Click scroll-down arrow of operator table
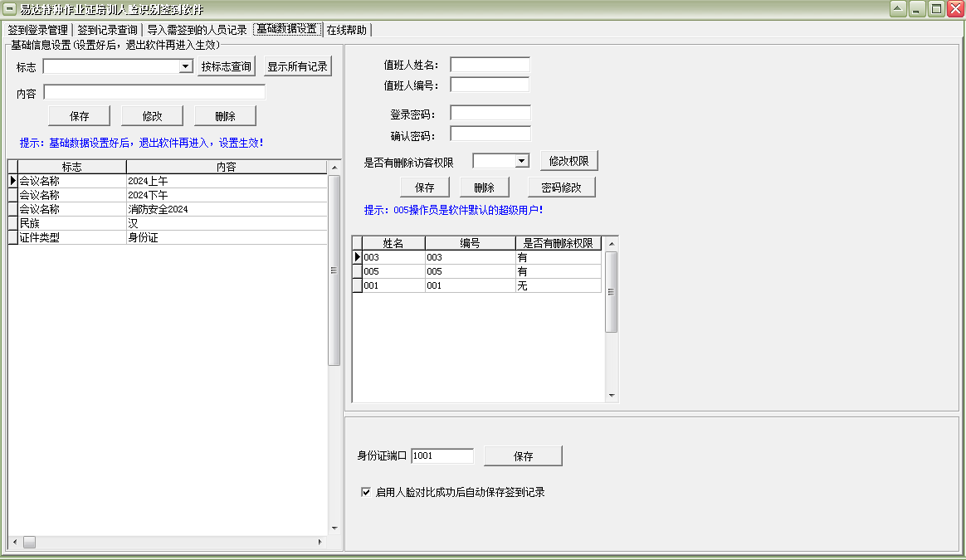Screen dimensions: 966x560 (x=611, y=396)
